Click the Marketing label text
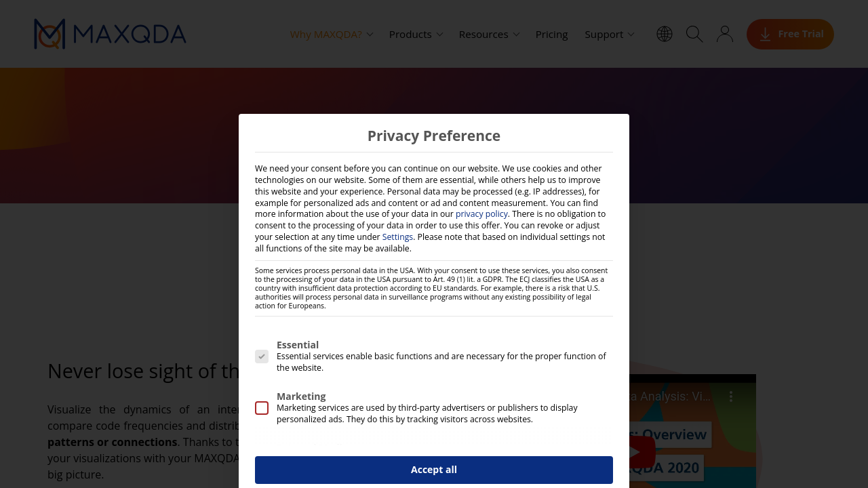This screenshot has width=868, height=488. coord(301,396)
